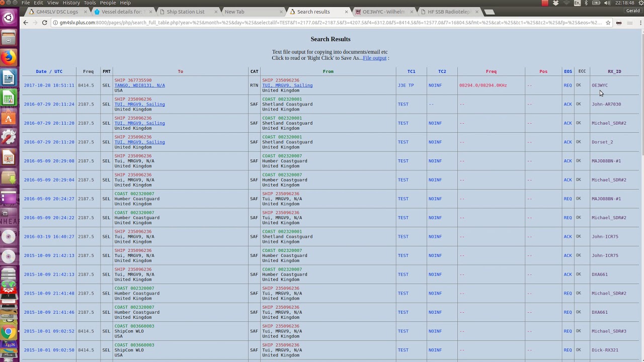Click the EOS column header
This screenshot has height=362, width=644.
(x=568, y=71)
